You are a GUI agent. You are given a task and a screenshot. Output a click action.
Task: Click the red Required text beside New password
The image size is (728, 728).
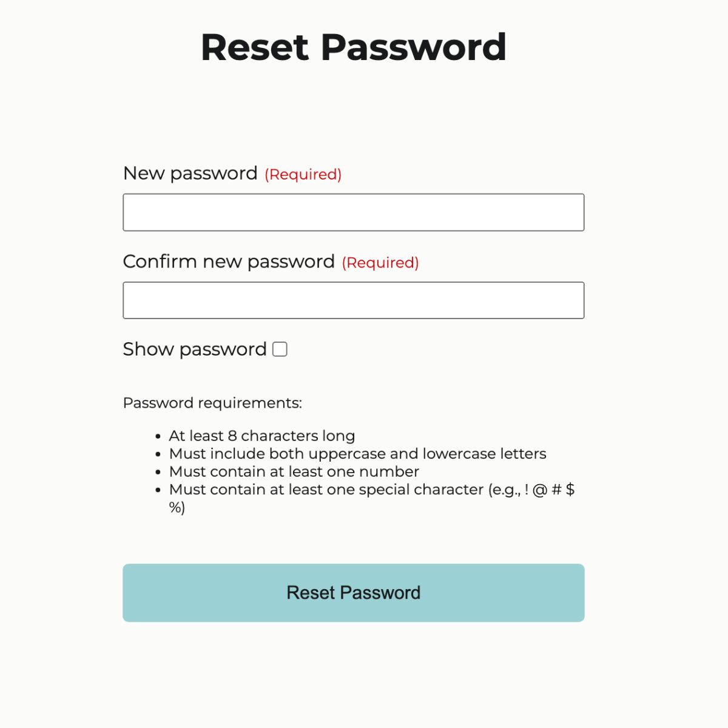coord(302,175)
